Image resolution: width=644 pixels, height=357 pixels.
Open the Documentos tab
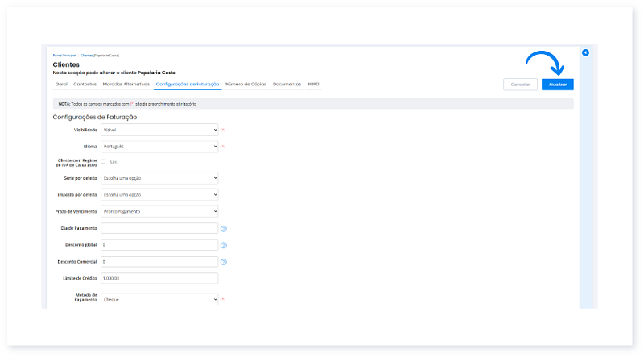point(287,84)
